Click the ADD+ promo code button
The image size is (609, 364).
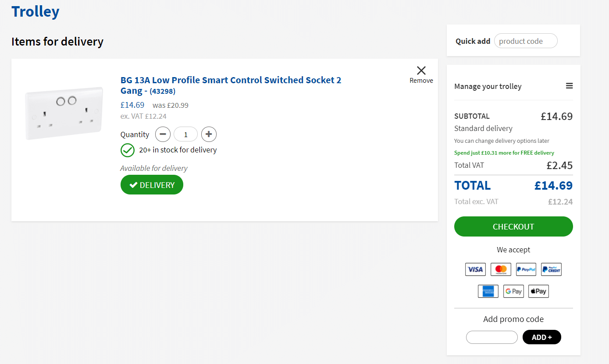click(x=541, y=337)
